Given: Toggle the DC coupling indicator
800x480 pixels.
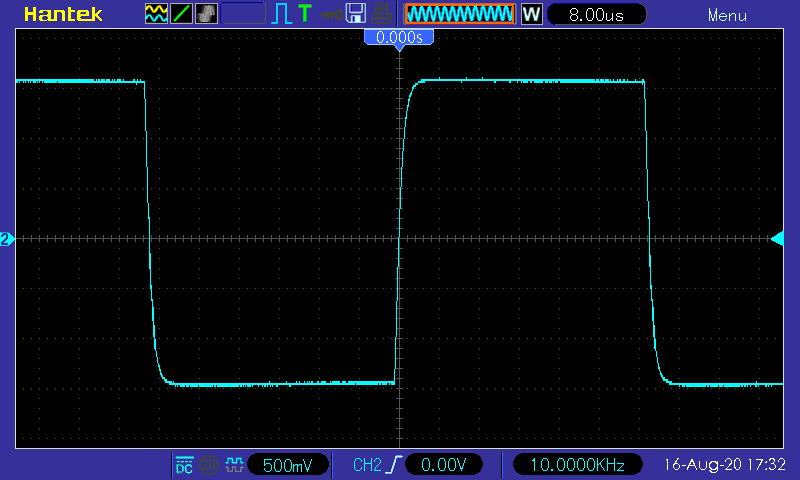Looking at the screenshot, I should (x=184, y=465).
